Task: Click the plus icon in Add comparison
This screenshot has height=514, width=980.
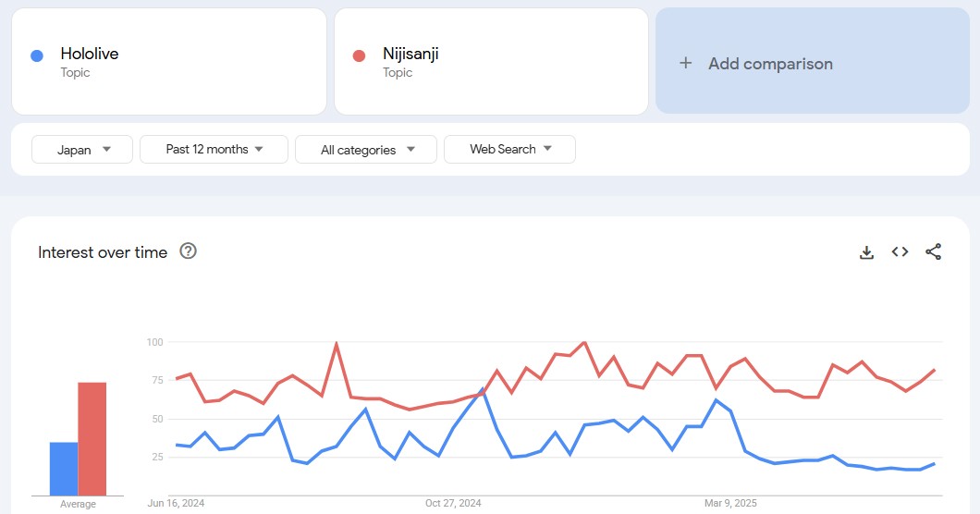Action: pos(685,63)
